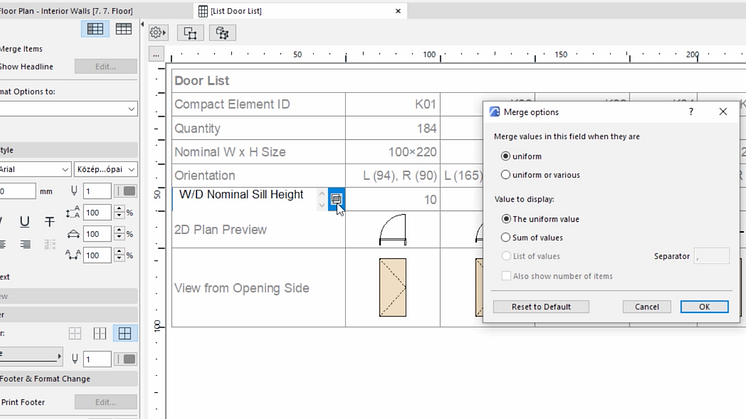Select the second table layout grid icon
The image size is (746, 419).
click(x=124, y=29)
